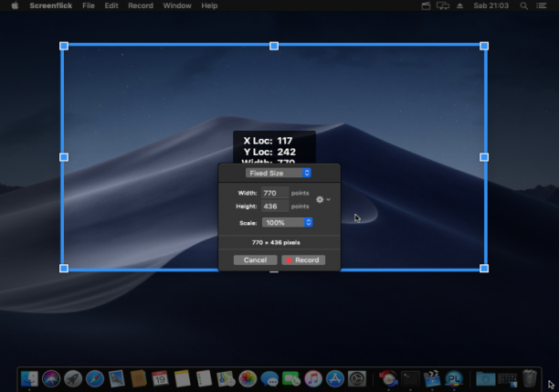
Task: Click the Height field showing 436
Action: click(x=275, y=207)
